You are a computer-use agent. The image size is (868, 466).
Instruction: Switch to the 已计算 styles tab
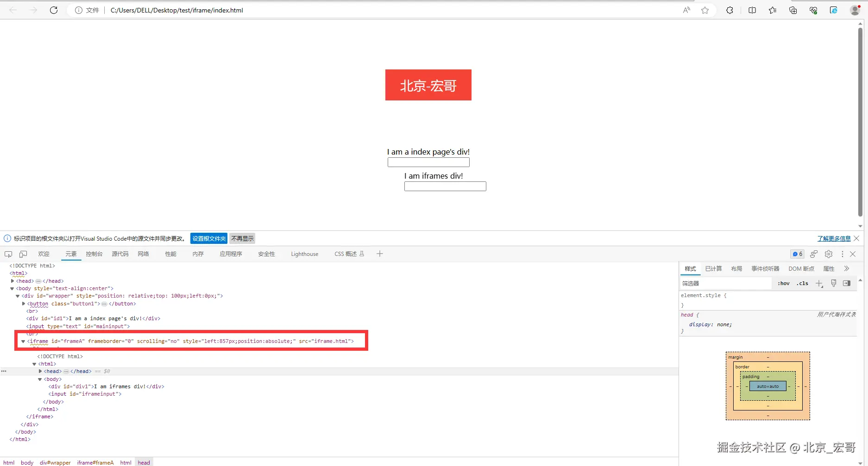pyautogui.click(x=713, y=269)
